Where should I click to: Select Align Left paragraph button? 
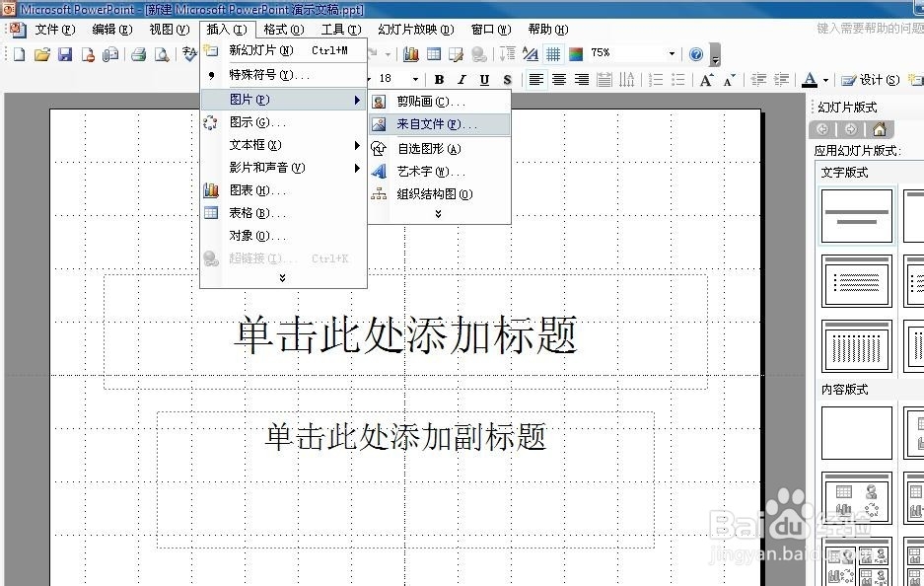[535, 80]
